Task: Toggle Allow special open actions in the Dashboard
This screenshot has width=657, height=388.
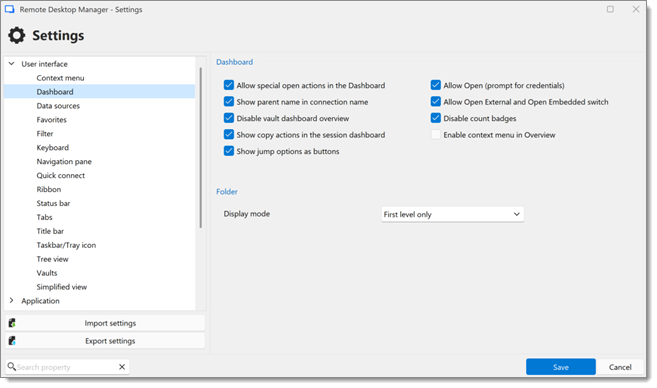Action: 229,85
